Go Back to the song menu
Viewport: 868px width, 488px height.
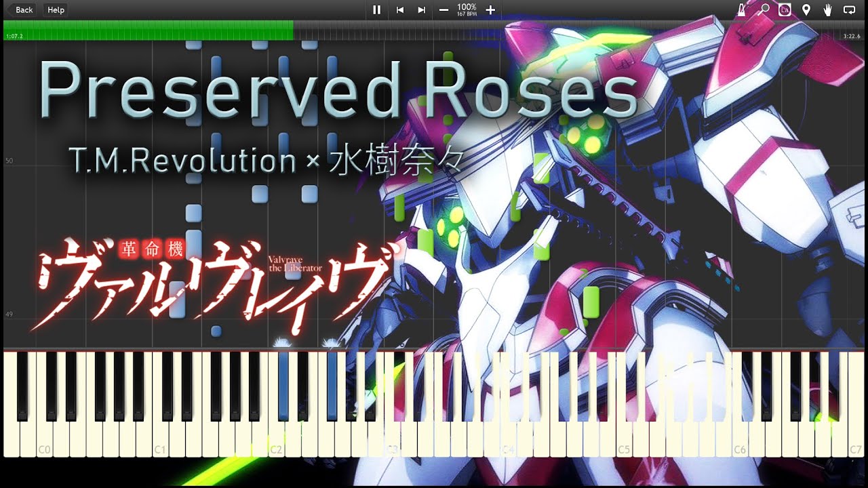point(20,9)
